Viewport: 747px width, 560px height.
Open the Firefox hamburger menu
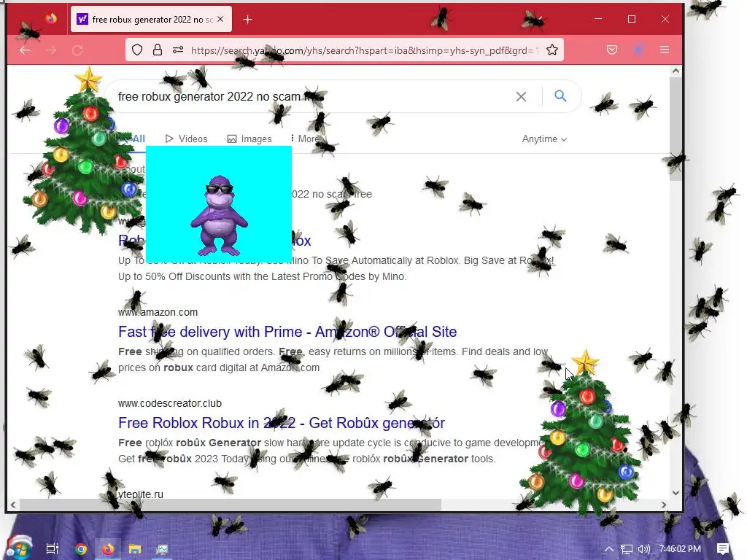point(665,50)
